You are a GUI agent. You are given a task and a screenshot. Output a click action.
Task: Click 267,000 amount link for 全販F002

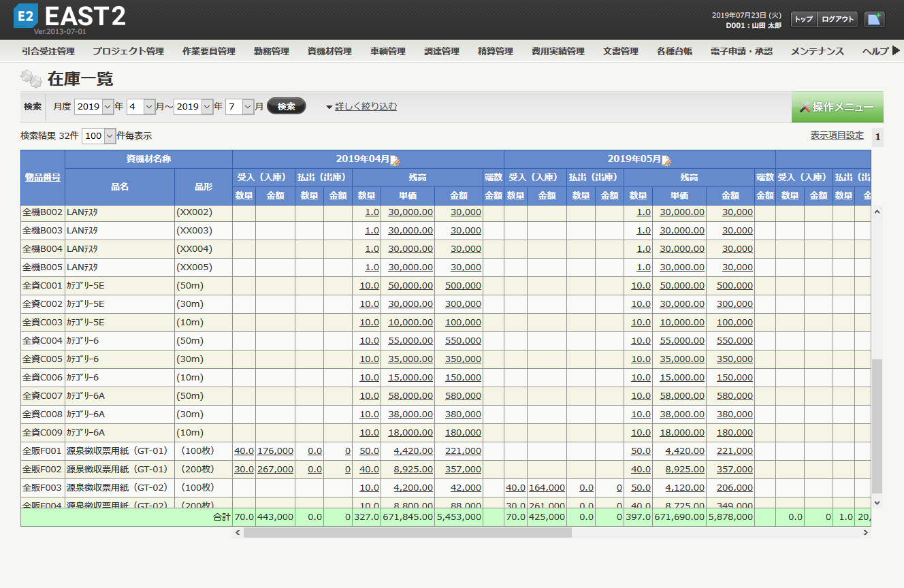coord(275,469)
